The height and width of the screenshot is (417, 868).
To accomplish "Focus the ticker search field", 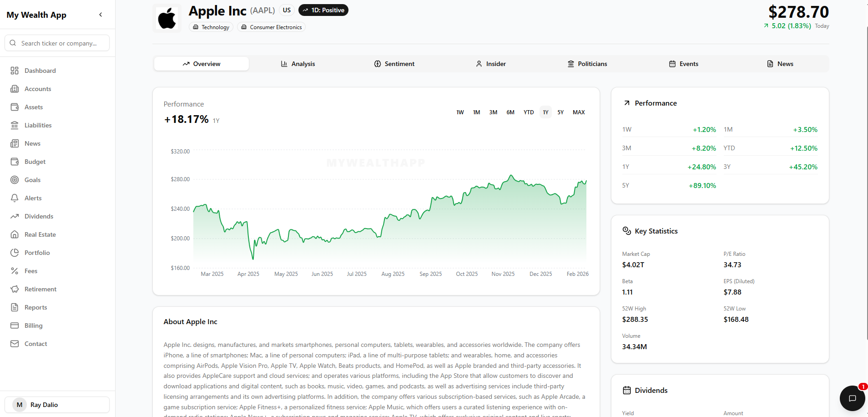I will (x=57, y=43).
